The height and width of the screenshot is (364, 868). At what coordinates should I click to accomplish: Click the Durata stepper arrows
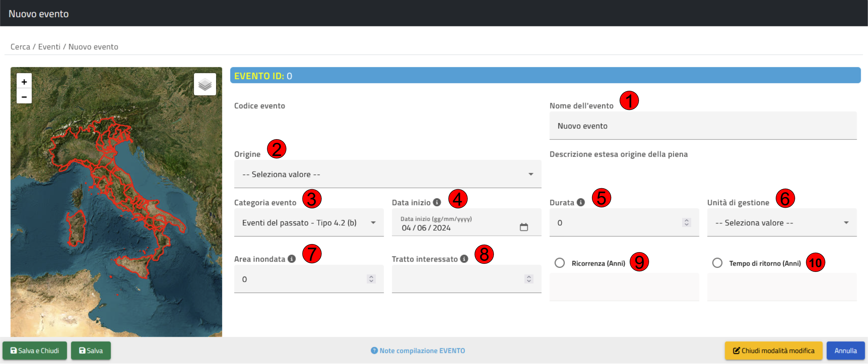click(686, 222)
